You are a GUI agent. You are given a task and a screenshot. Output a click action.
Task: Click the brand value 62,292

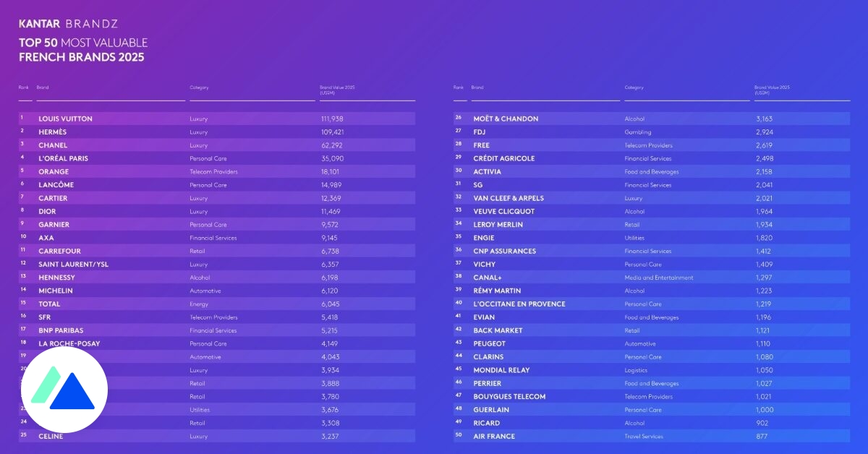pyautogui.click(x=331, y=145)
